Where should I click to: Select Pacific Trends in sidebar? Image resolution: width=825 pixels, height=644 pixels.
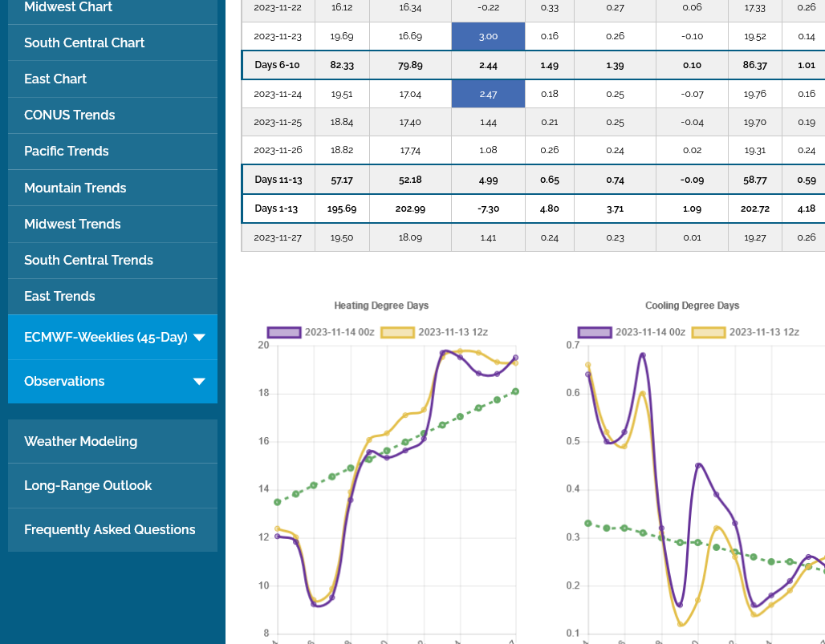(x=66, y=151)
